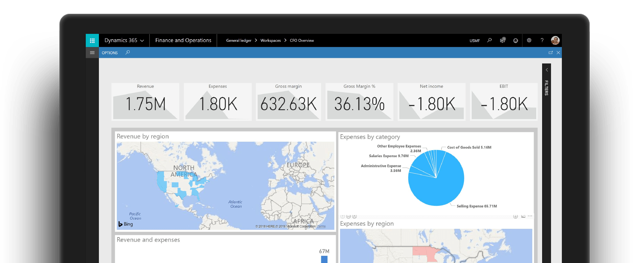Click the smiley feedback icon
Screen dimensions: 644x263
516,41
